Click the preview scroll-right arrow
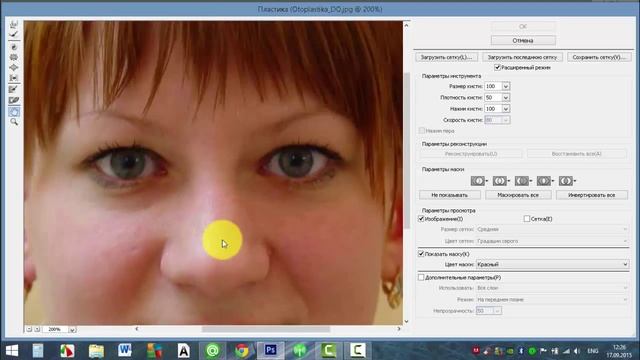Viewport: 640px width, 360px height. click(399, 329)
